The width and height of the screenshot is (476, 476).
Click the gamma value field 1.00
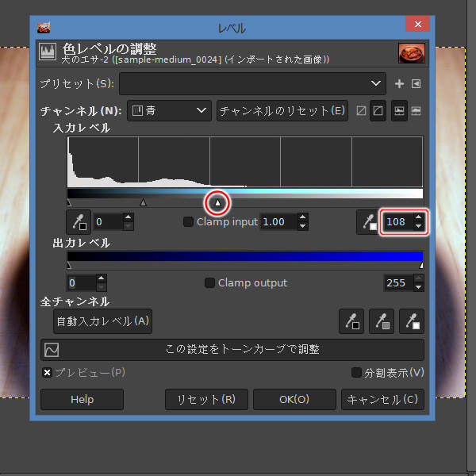coord(278,222)
